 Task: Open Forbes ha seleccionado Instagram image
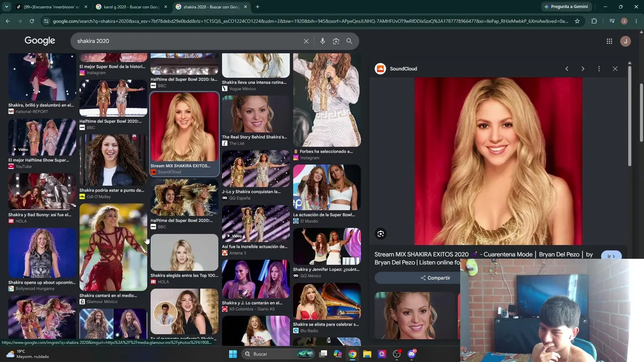(327, 101)
